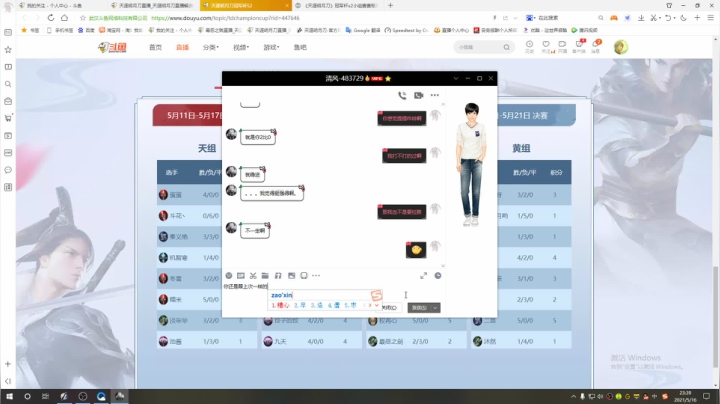The height and width of the screenshot is (404, 720).
Task: Open the message history clock icon
Action: (x=438, y=275)
